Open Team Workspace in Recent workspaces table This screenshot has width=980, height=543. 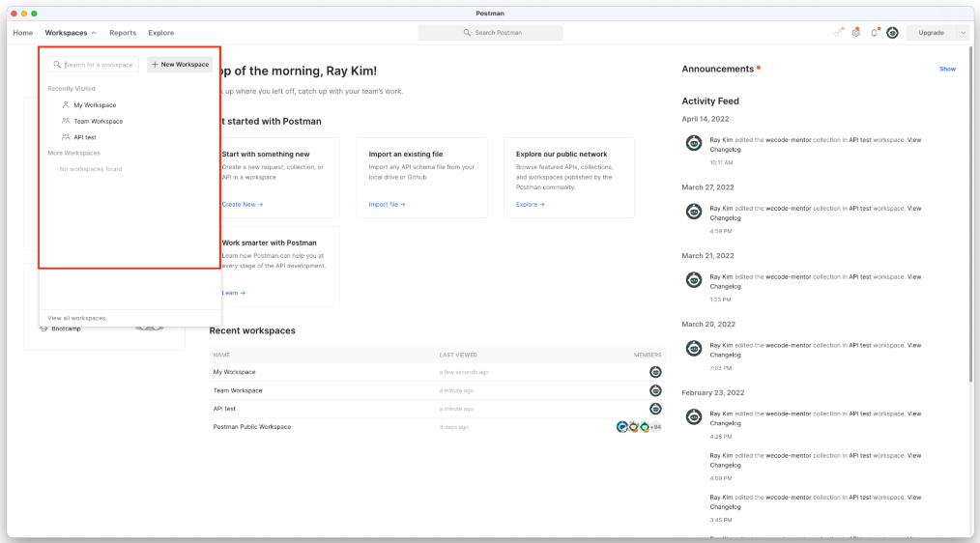[238, 390]
